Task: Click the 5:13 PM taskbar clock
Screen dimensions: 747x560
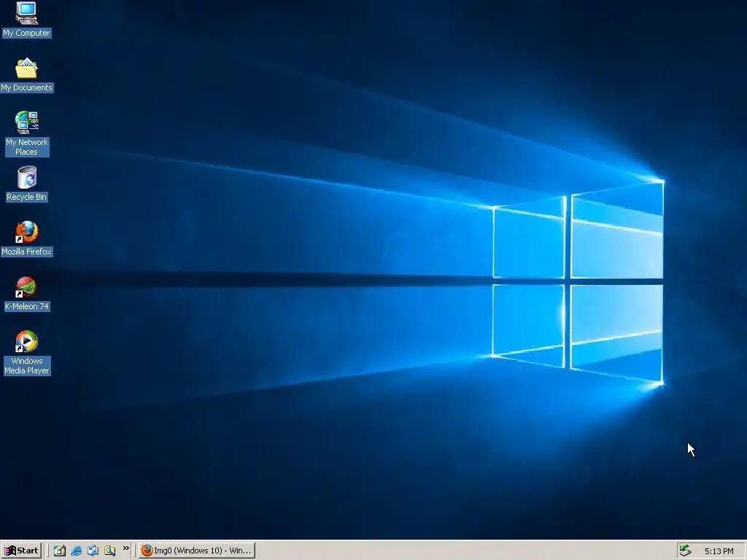Action: [x=719, y=551]
